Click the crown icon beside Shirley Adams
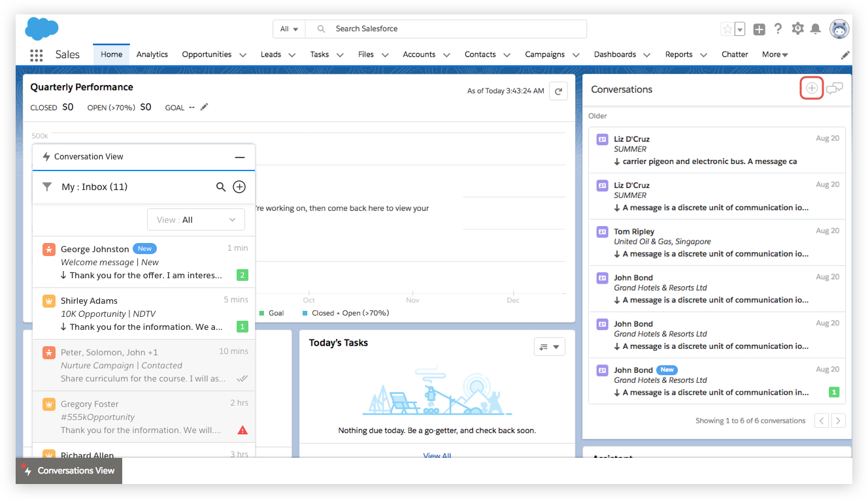This screenshot has height=501, width=868. (48, 300)
